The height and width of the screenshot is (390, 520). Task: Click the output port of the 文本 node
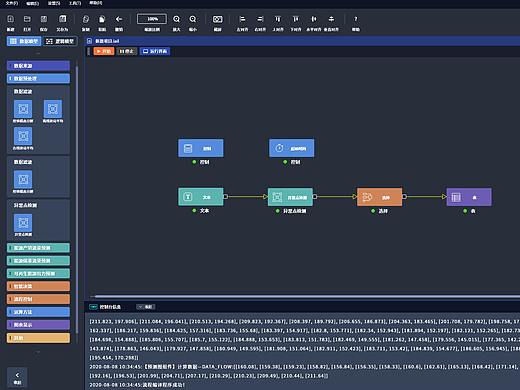[x=226, y=197]
